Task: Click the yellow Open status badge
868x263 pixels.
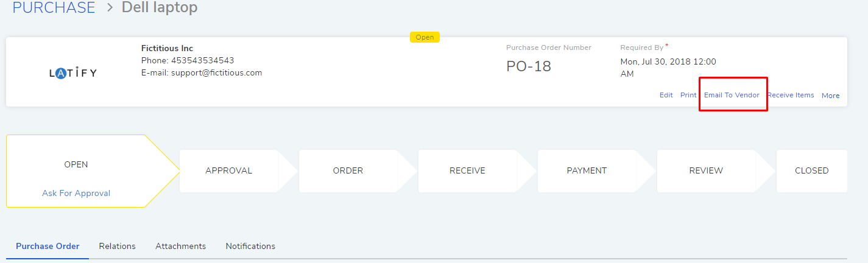Action: click(x=425, y=37)
